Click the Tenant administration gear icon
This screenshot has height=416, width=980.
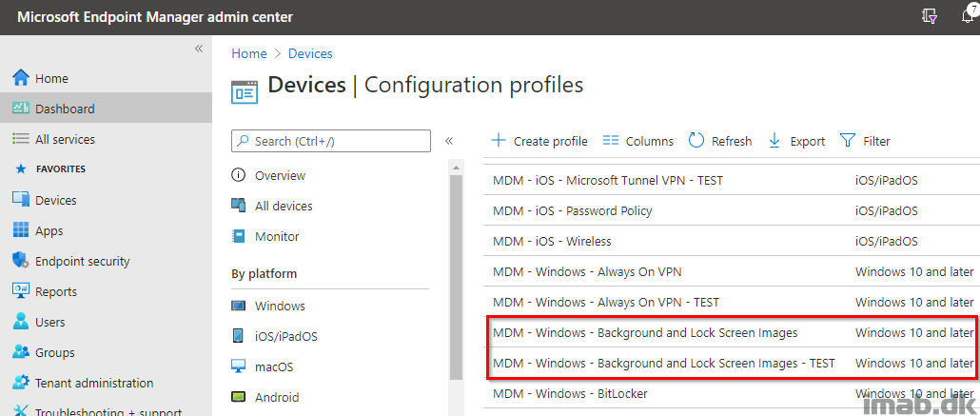[21, 383]
